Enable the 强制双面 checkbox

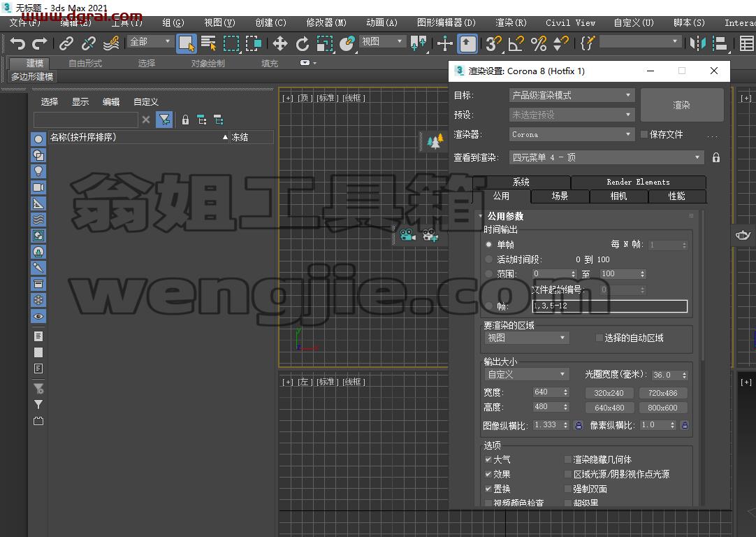[x=568, y=488]
